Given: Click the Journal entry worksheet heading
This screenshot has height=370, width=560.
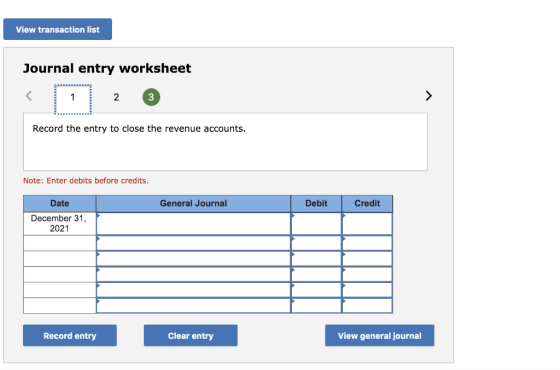Looking at the screenshot, I should 107,68.
